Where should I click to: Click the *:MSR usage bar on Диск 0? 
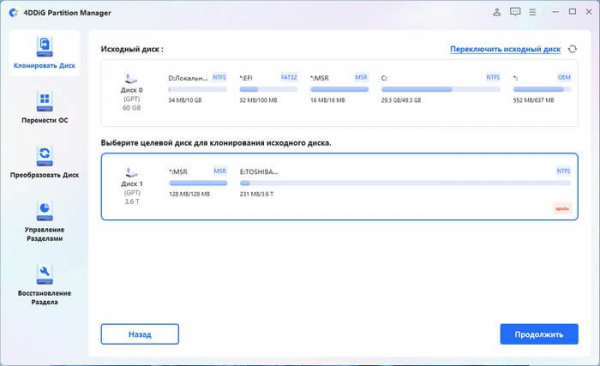pyautogui.click(x=339, y=90)
